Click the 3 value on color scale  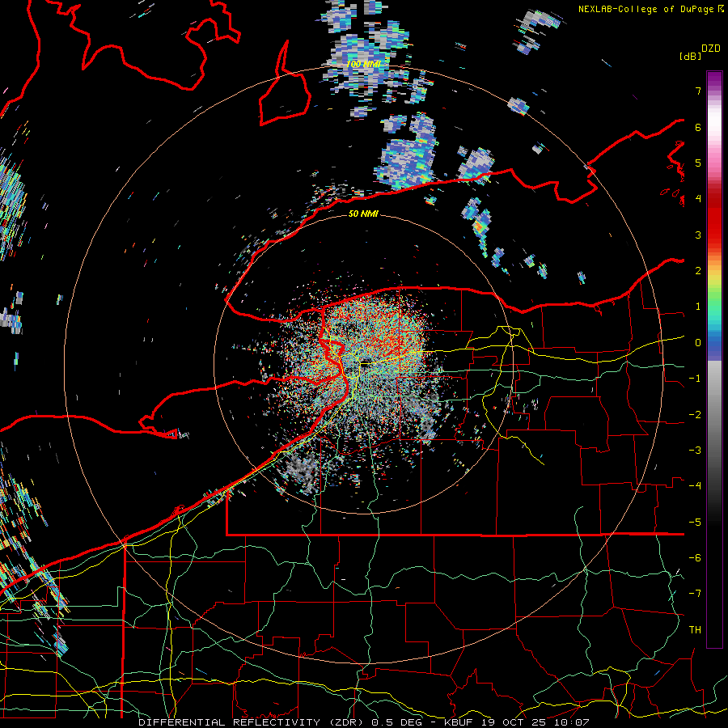pos(698,235)
